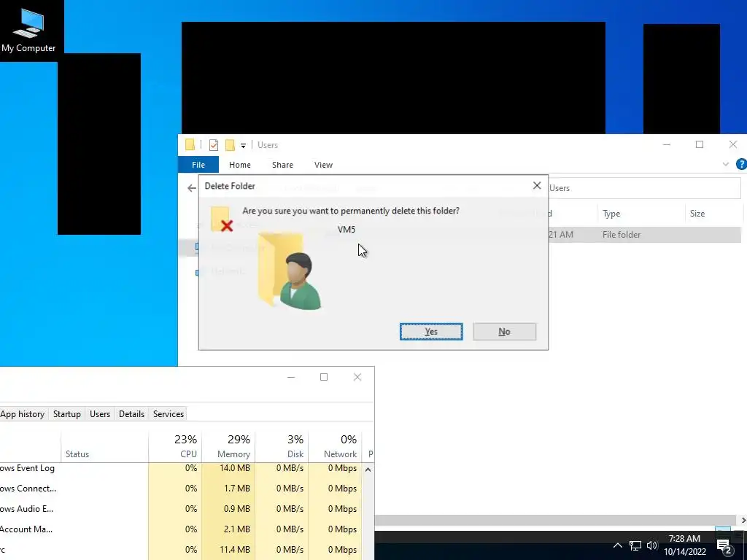Viewport: 747px width, 560px height.
Task: Select the Windows Event Log process row
Action: coord(181,468)
